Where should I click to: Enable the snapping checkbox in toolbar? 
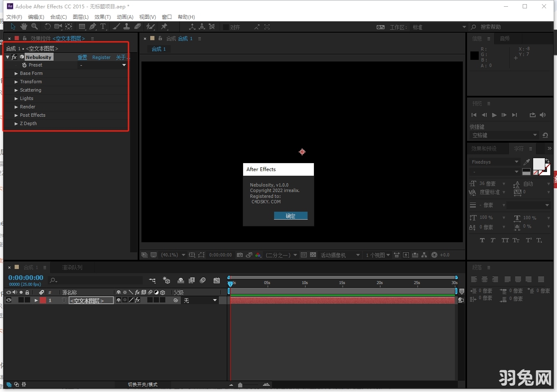[226, 27]
